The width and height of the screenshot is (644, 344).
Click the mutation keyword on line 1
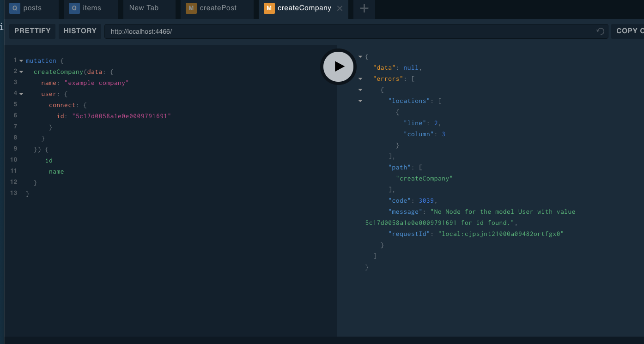coord(41,61)
